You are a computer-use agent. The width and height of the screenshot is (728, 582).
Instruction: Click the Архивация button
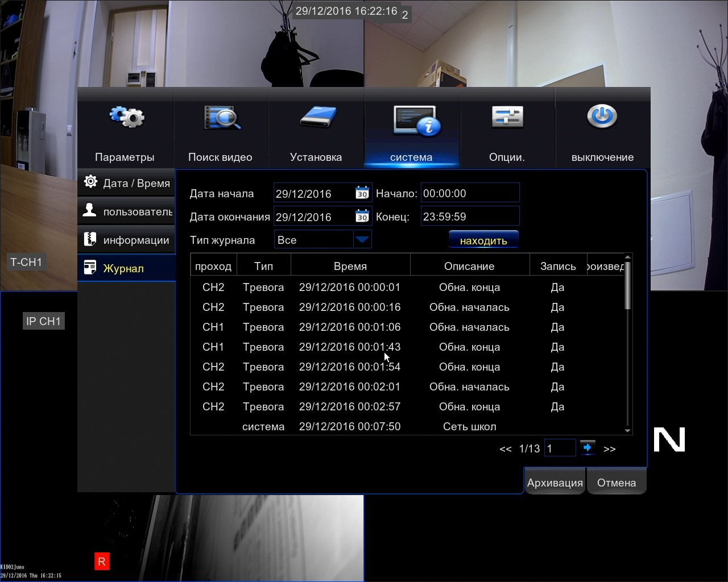(555, 482)
